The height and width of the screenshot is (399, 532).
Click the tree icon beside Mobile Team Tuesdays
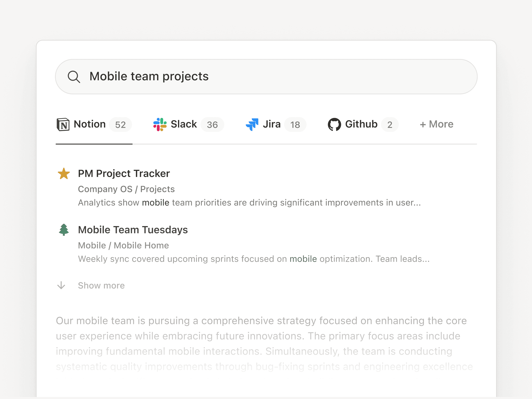pos(63,230)
